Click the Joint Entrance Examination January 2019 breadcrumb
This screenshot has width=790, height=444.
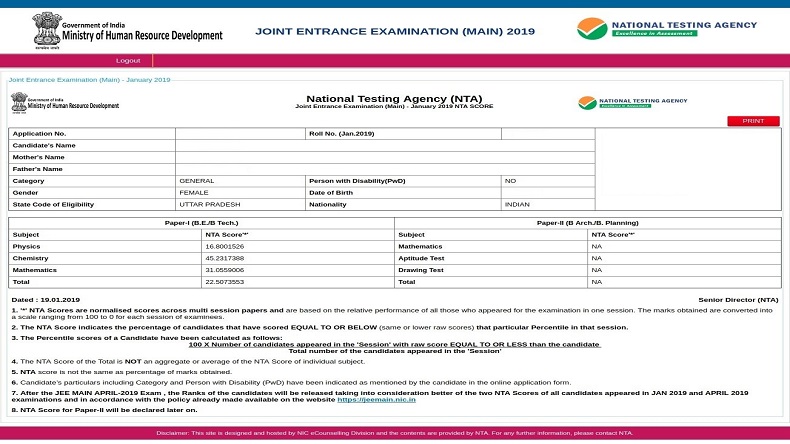tap(90, 79)
